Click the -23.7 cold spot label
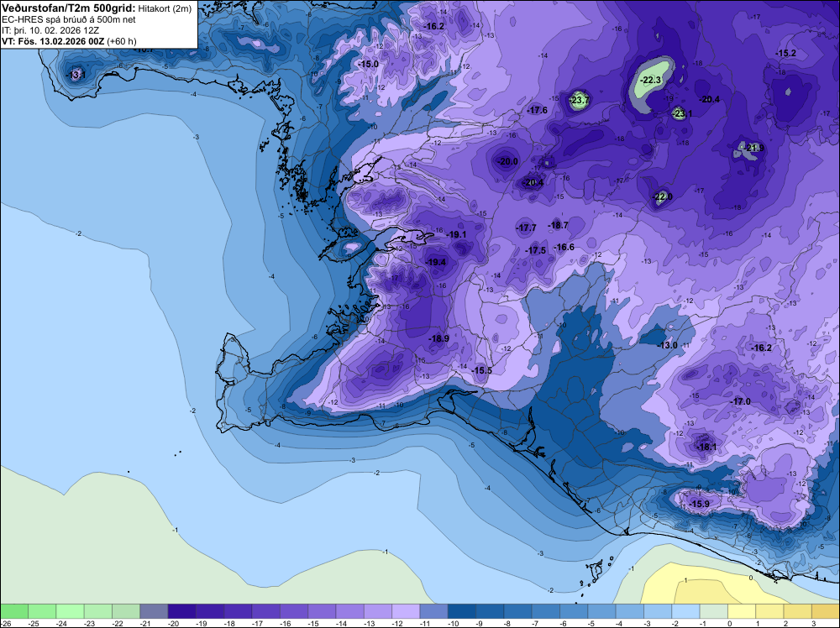Image resolution: width=840 pixels, height=628 pixels. pyautogui.click(x=579, y=100)
